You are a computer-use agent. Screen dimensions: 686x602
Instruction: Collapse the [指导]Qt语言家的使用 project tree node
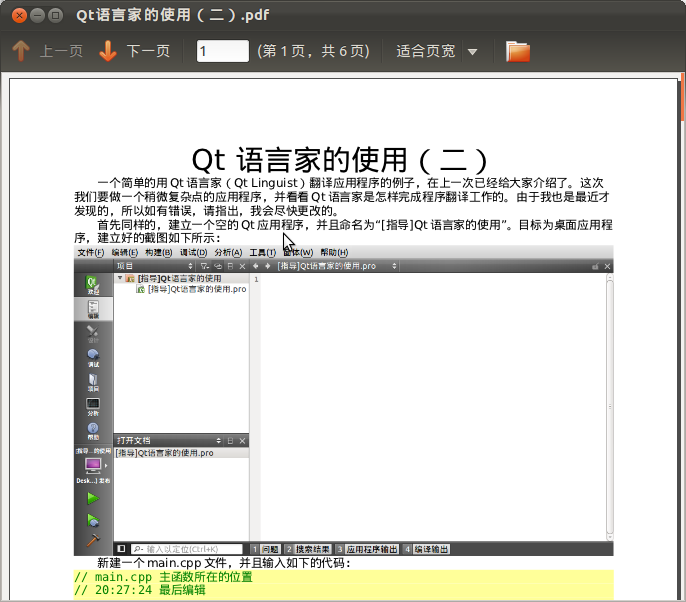120,278
